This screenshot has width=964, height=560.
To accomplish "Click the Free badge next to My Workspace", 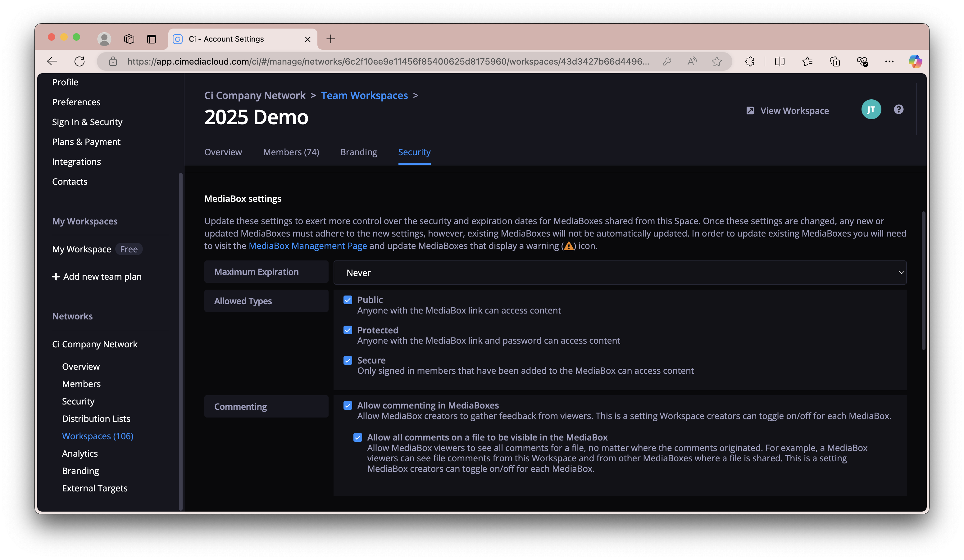I will point(129,249).
